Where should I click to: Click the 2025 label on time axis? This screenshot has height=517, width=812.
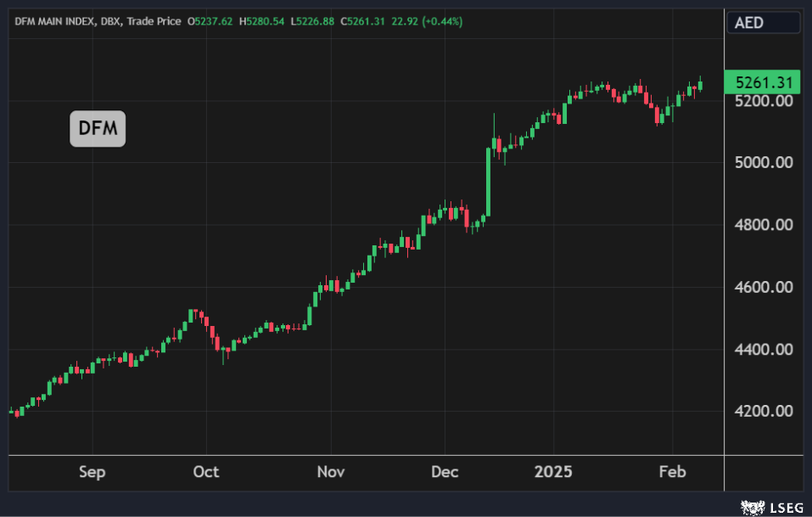point(553,472)
